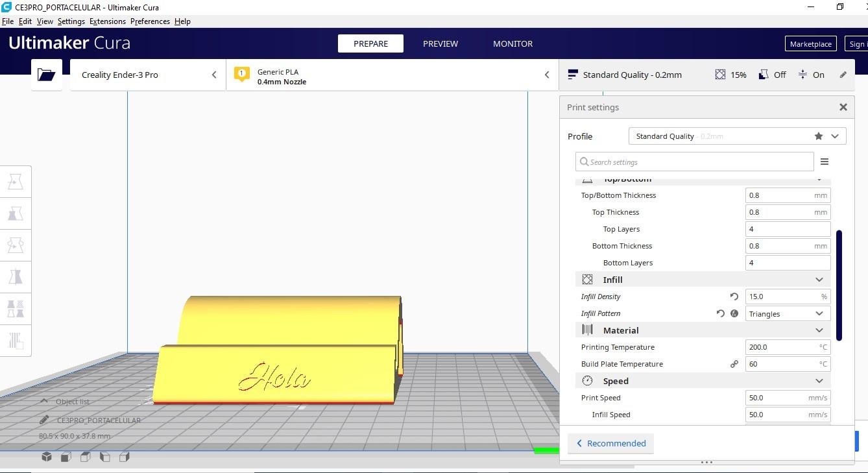Switch to top view cube icon
Viewport: 868px width, 473px height.
point(86,457)
